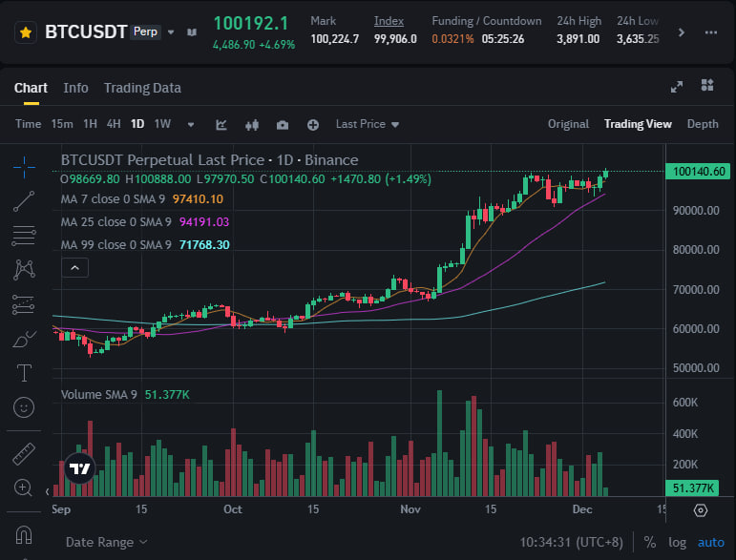736x560 pixels.
Task: Select the 15m timeframe
Action: (x=62, y=124)
